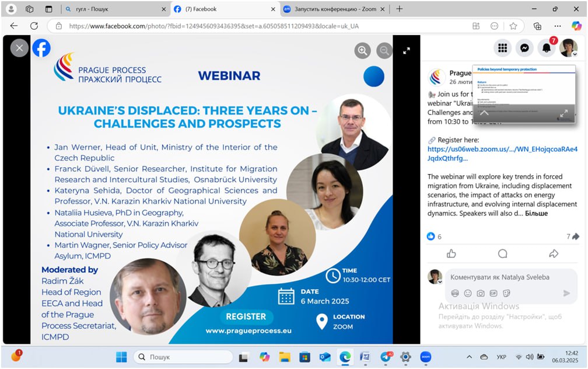
Task: Collapse the floating Zoom preview with the chevron
Action: (484, 113)
